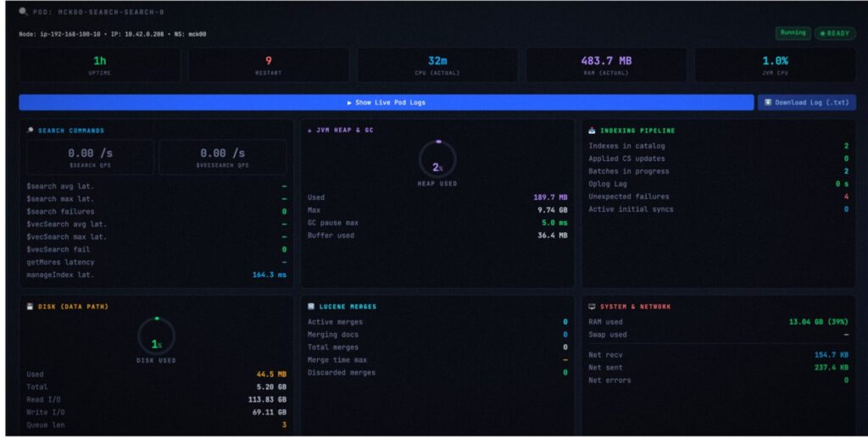Screen dimensions: 868x439
Task: Click the Heap Used circular gauge
Action: pos(437,158)
